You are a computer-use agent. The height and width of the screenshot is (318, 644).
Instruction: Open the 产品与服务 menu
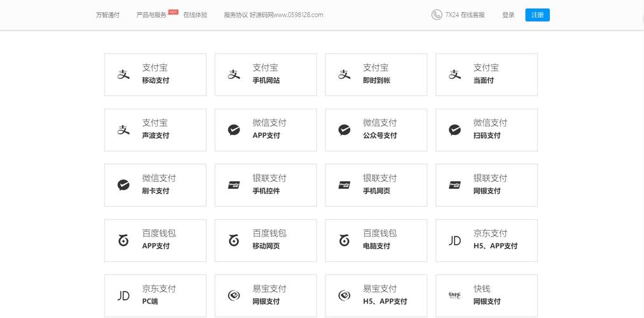151,15
